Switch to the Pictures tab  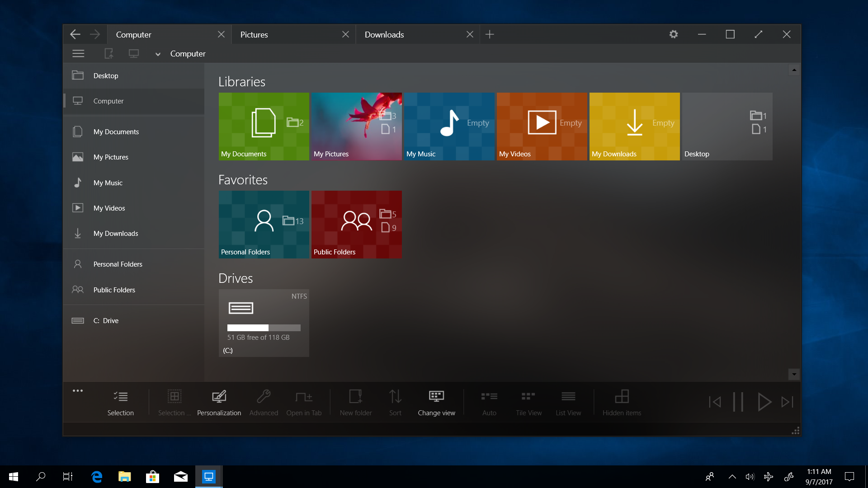point(255,34)
